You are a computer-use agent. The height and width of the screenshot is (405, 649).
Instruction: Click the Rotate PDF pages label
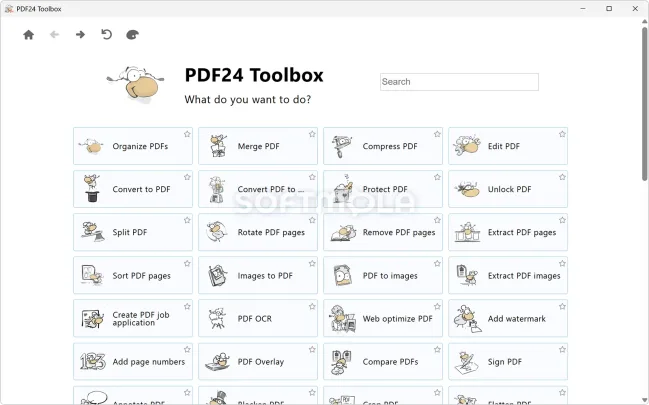tap(271, 232)
